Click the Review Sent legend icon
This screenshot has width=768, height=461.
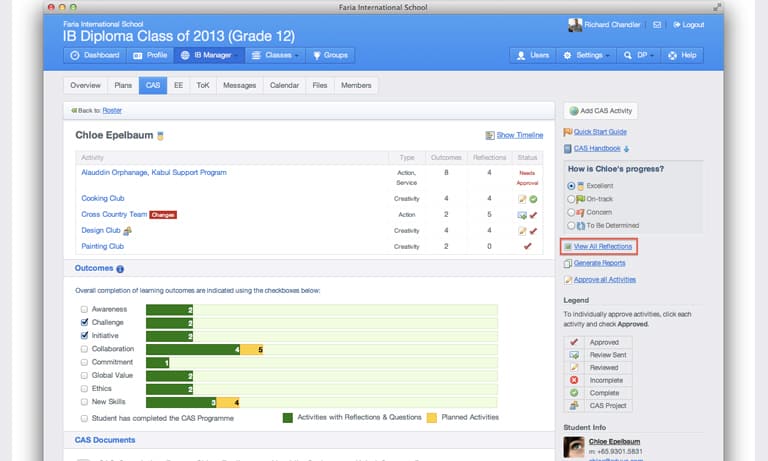point(574,355)
